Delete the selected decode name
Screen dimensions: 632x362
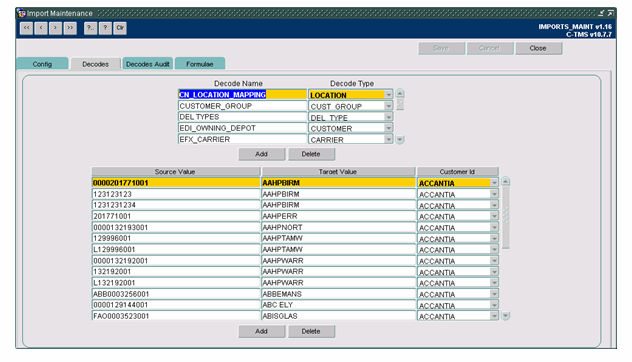[x=311, y=154]
